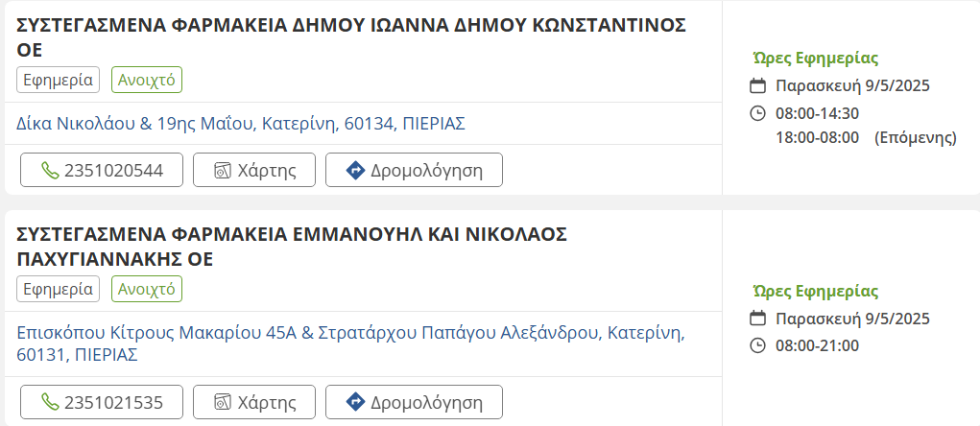Click phone icon next to 2351021535
Screen dimensions: 980x426
[x=50, y=402]
